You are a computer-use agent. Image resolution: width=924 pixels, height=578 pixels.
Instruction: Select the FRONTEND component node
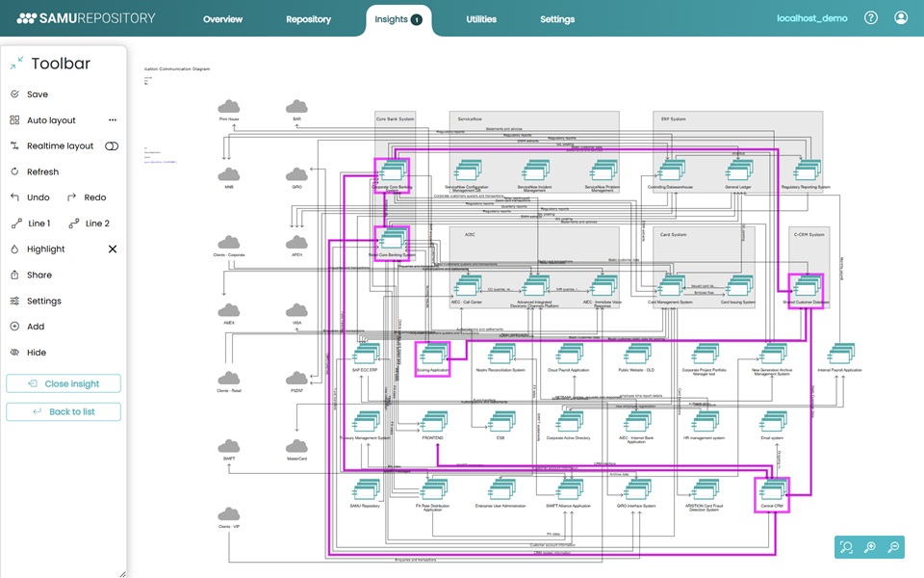tap(433, 423)
